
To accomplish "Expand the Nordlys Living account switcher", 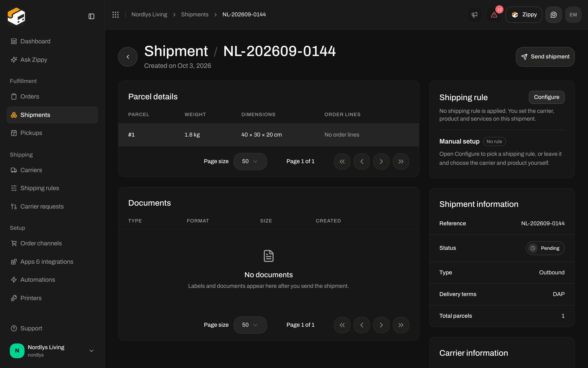I will 52,351.
